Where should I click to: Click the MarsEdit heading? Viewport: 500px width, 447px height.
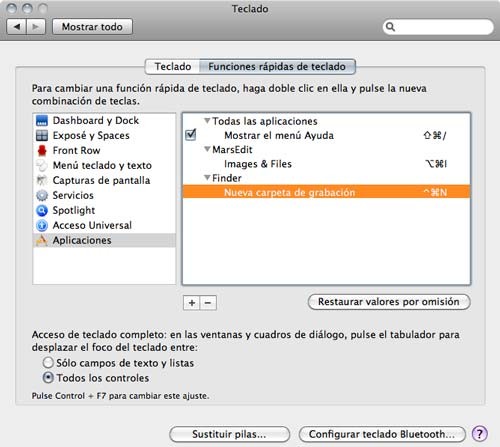pyautogui.click(x=232, y=149)
